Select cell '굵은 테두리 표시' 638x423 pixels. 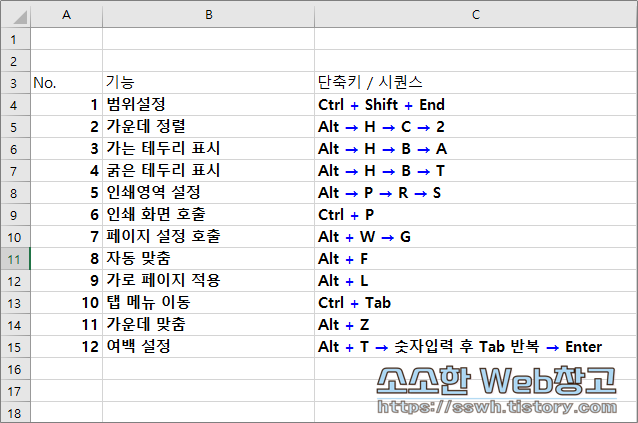click(x=208, y=171)
